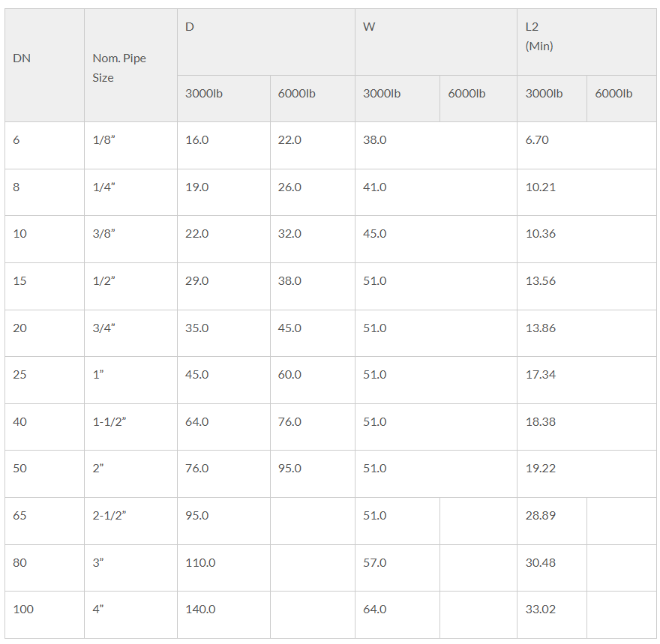Select the 110.0 D value
This screenshot has height=644, width=660.
200,562
